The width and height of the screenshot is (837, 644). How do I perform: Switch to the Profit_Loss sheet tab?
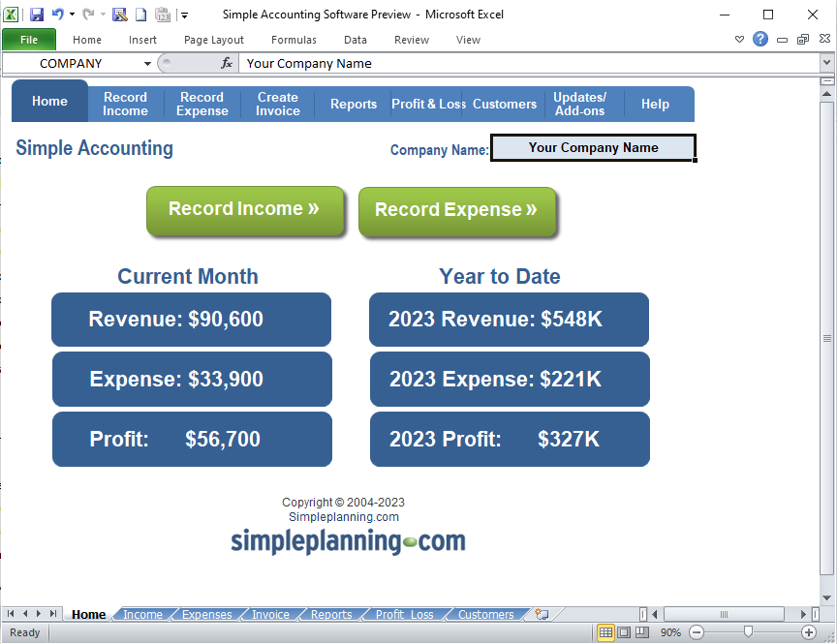pos(405,614)
